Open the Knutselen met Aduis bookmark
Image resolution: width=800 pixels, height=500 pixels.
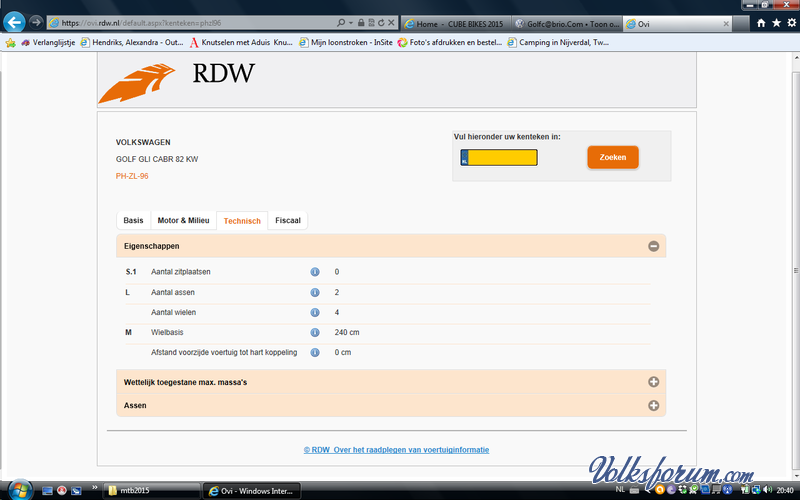241,42
